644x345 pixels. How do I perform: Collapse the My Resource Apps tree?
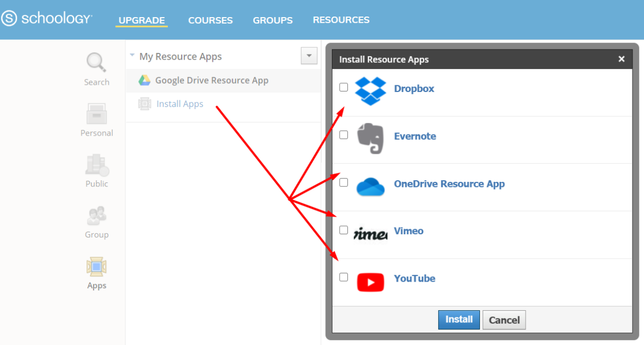pyautogui.click(x=132, y=55)
